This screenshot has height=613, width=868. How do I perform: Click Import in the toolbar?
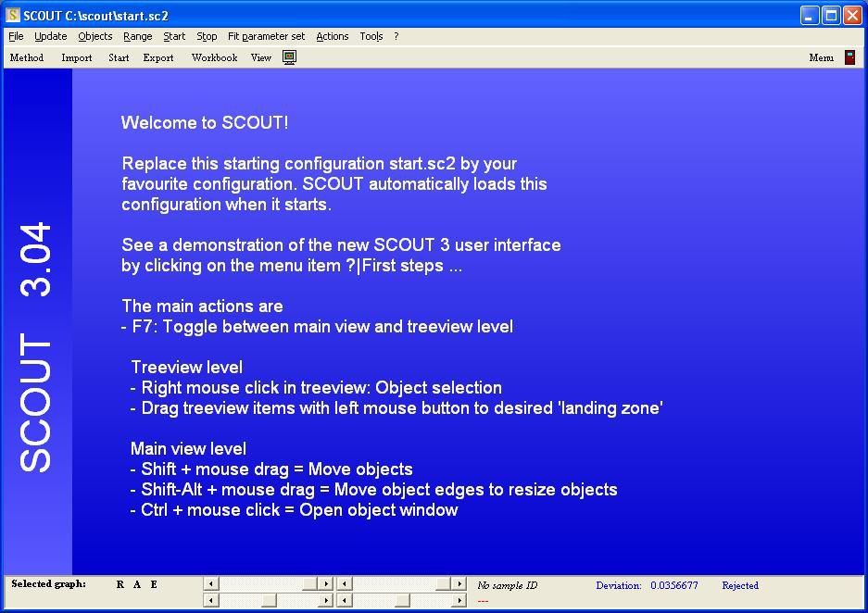point(77,57)
